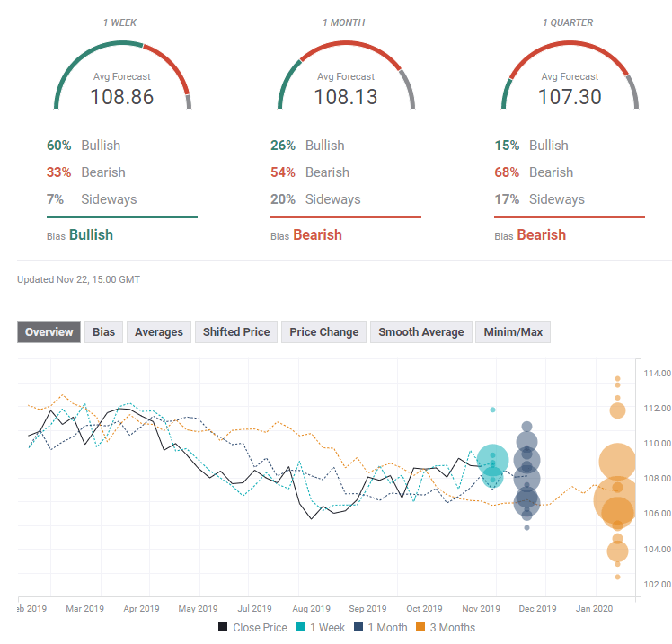Click the 1 Month forecast value 108.13

346,96
